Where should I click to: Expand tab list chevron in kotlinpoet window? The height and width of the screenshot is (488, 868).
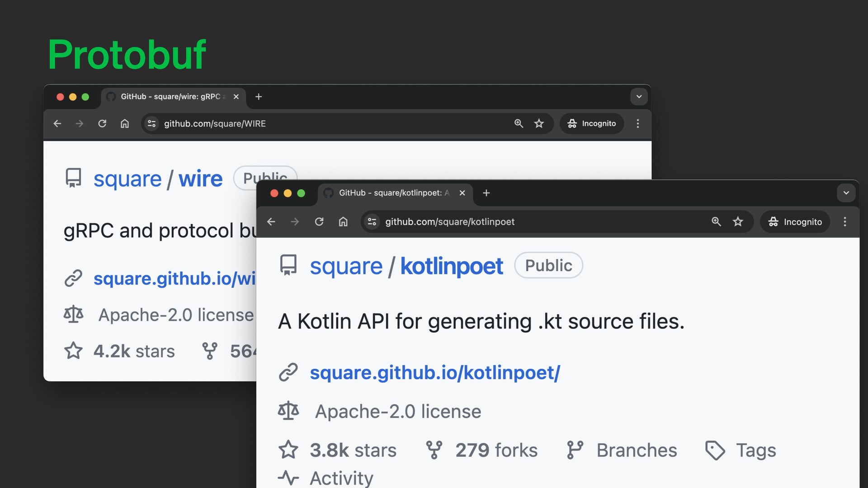click(846, 193)
